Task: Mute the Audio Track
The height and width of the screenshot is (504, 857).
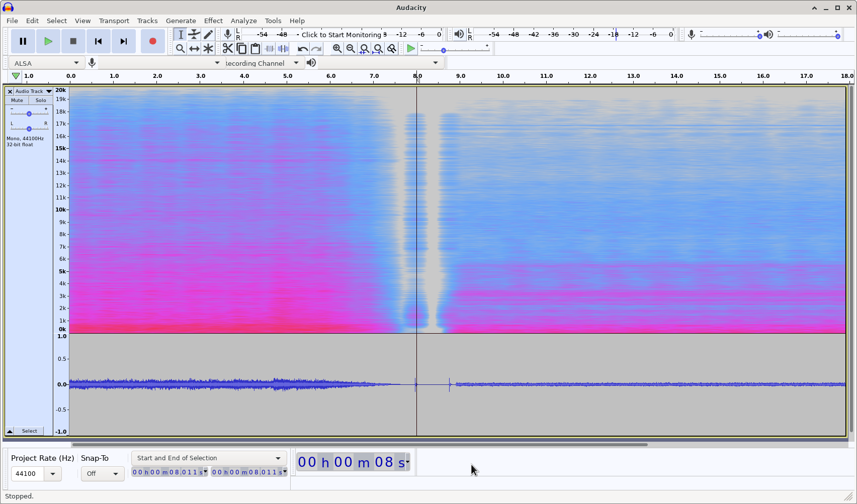Action: click(x=17, y=100)
